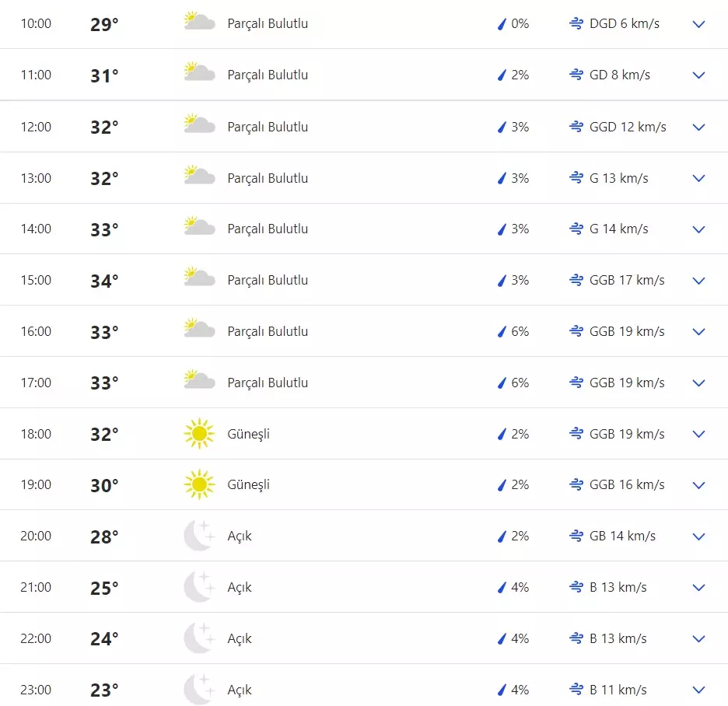This screenshot has width=728, height=706.
Task: Click the raindrop icon at 16:00
Action: pos(502,332)
